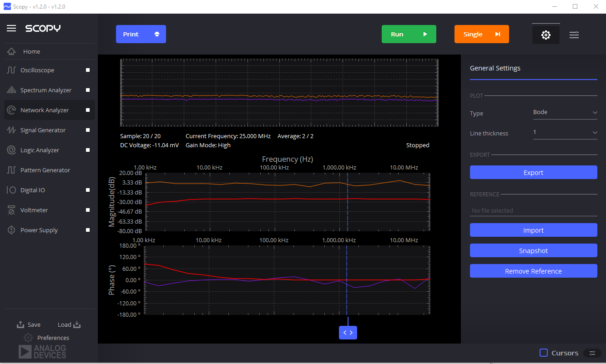This screenshot has height=364, width=606.
Task: Click the Export button
Action: point(533,172)
